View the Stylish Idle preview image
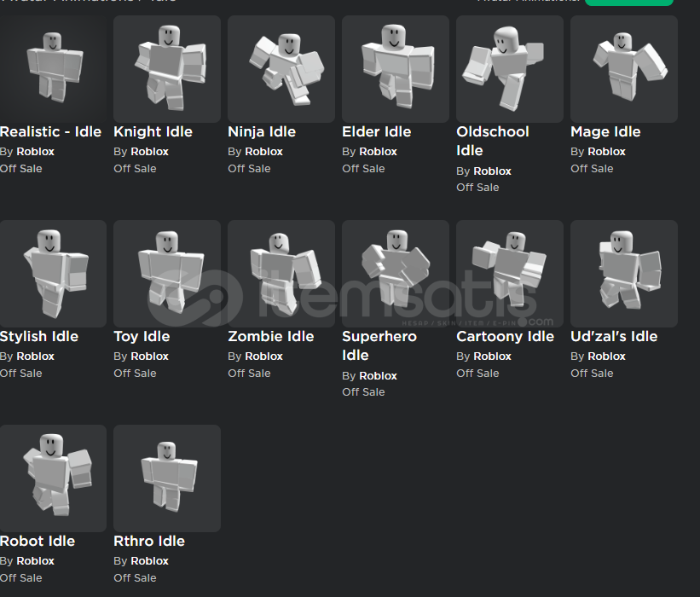The width and height of the screenshot is (700, 597). coord(53,273)
